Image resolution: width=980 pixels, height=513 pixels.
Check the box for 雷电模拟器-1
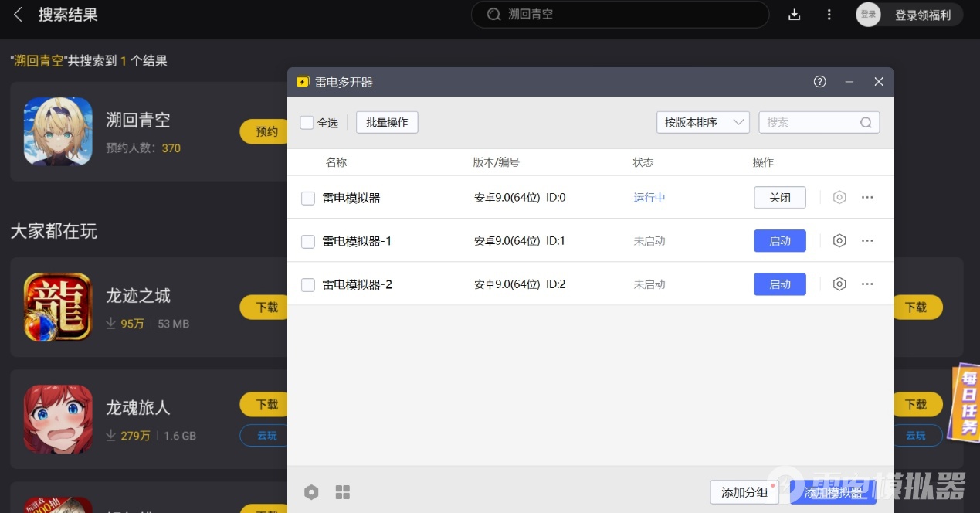click(308, 242)
